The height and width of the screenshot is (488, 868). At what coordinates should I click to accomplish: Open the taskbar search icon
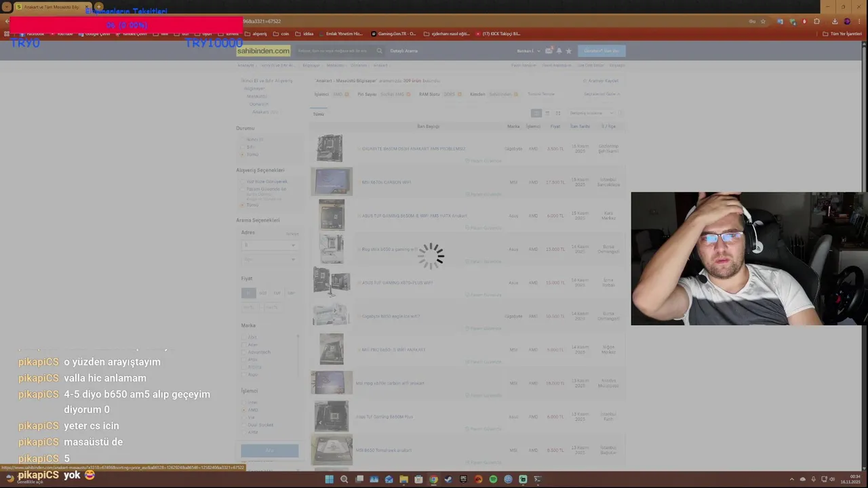344,479
